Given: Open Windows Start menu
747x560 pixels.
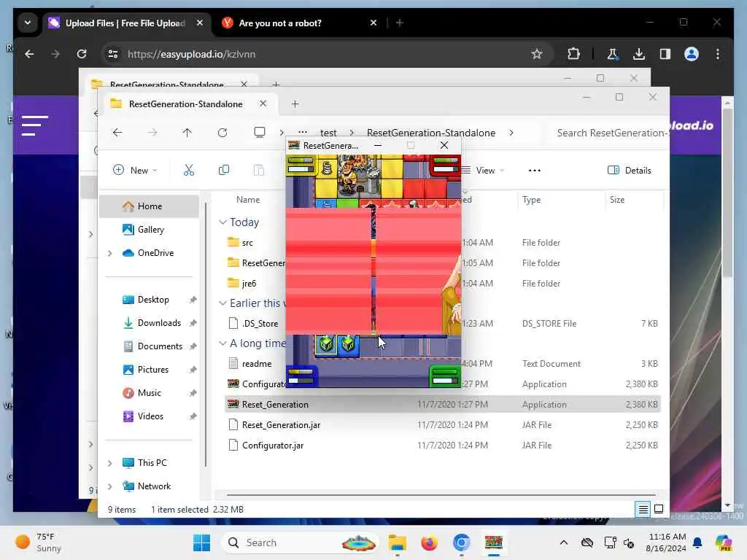Looking at the screenshot, I should tap(201, 542).
